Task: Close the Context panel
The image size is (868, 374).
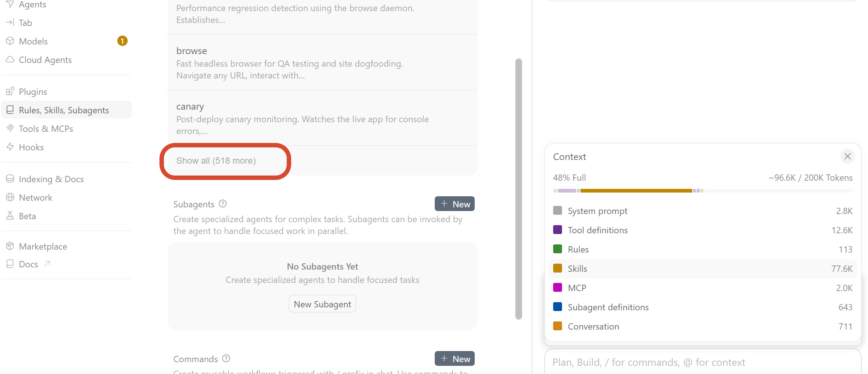Action: [x=847, y=156]
